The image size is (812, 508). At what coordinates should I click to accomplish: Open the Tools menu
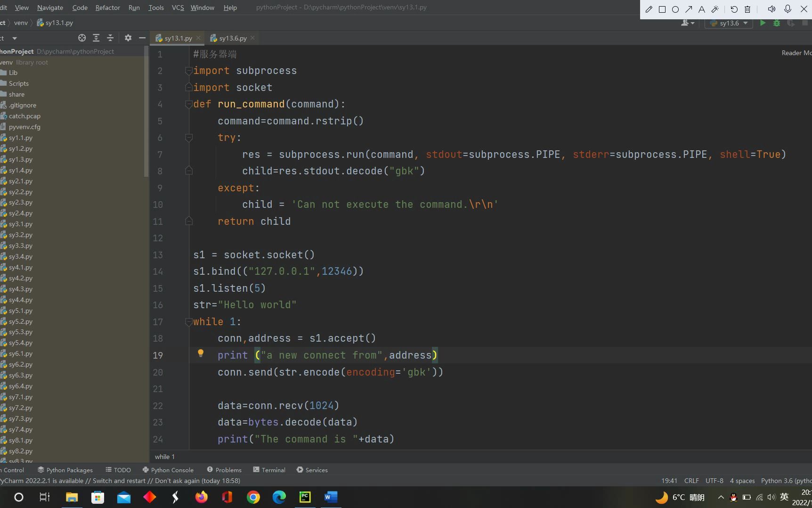156,8
